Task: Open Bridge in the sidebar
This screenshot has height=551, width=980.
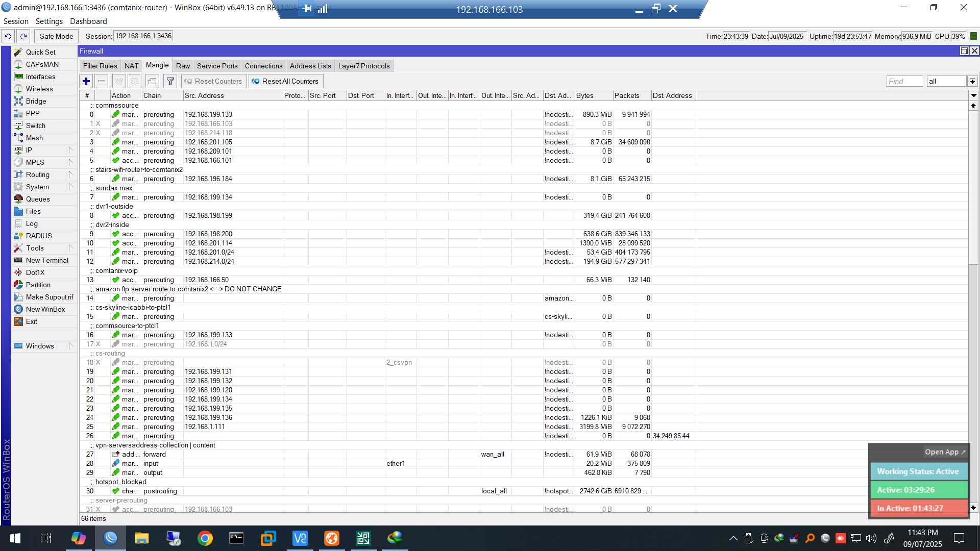Action: 36,101
